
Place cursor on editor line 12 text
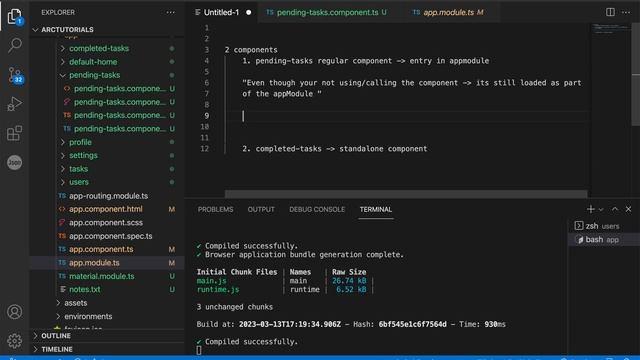[x=334, y=149]
